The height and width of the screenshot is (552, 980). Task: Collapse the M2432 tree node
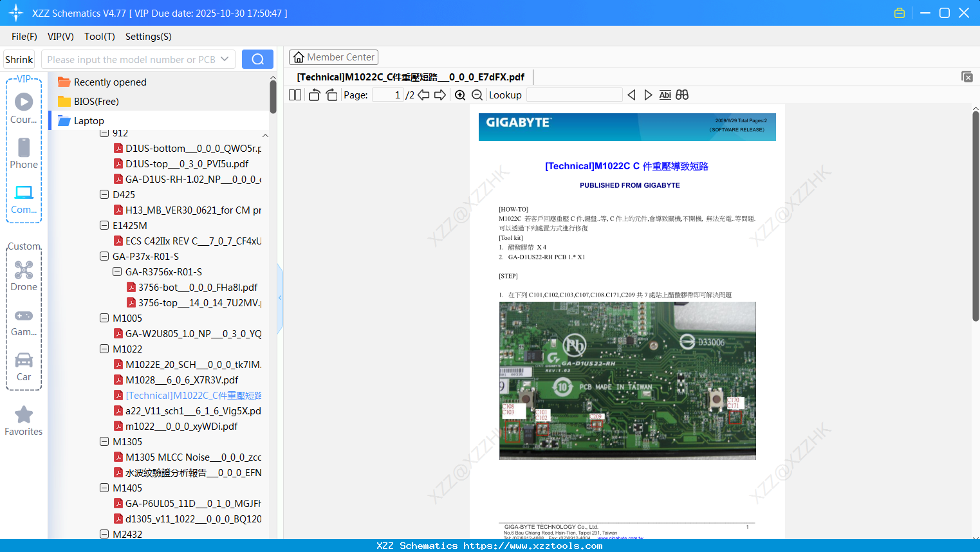(104, 534)
